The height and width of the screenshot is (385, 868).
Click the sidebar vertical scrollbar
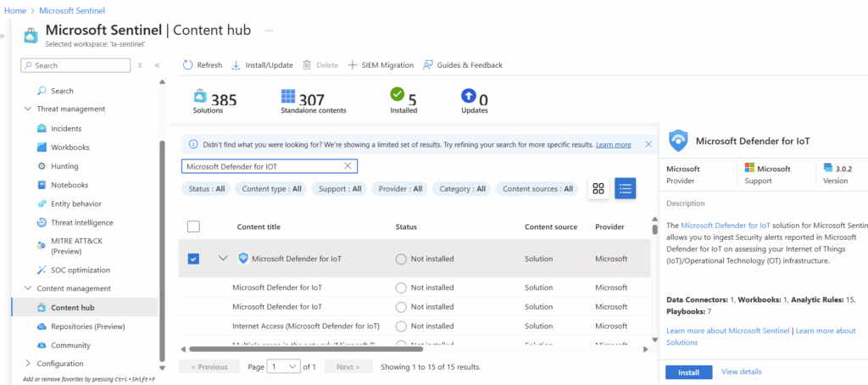[162, 249]
